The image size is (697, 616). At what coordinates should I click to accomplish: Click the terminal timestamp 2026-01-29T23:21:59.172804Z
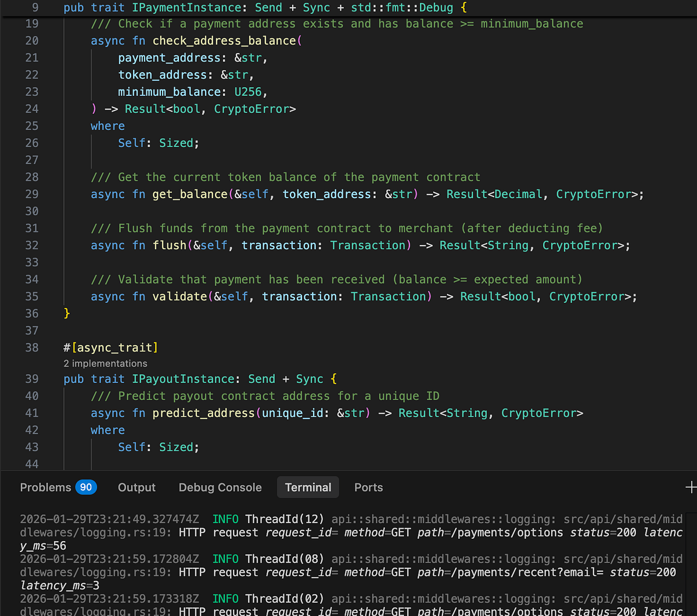coord(110,558)
